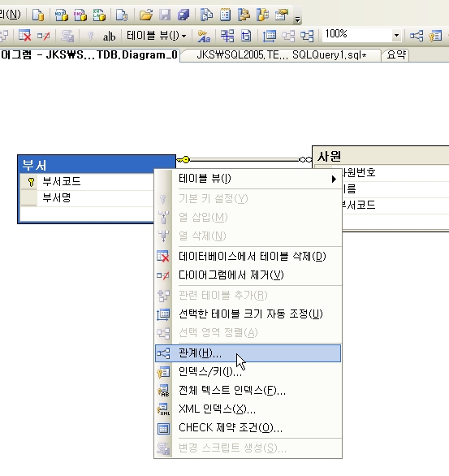449x476 pixels.
Task: Click the autosize selected tables toolbar icon
Action: (269, 36)
